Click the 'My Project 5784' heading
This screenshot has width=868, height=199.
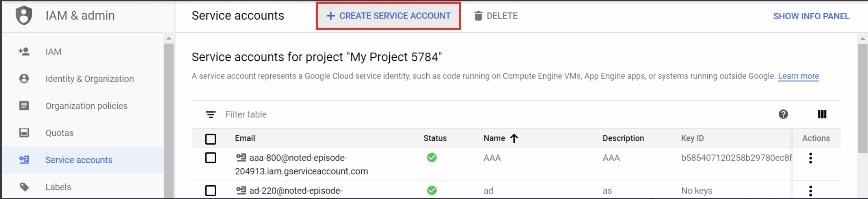[317, 57]
